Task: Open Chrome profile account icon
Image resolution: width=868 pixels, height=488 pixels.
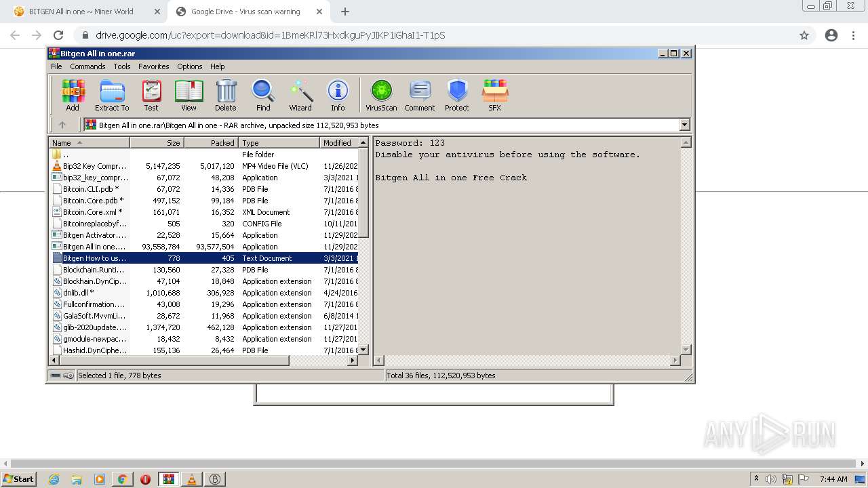Action: [831, 35]
